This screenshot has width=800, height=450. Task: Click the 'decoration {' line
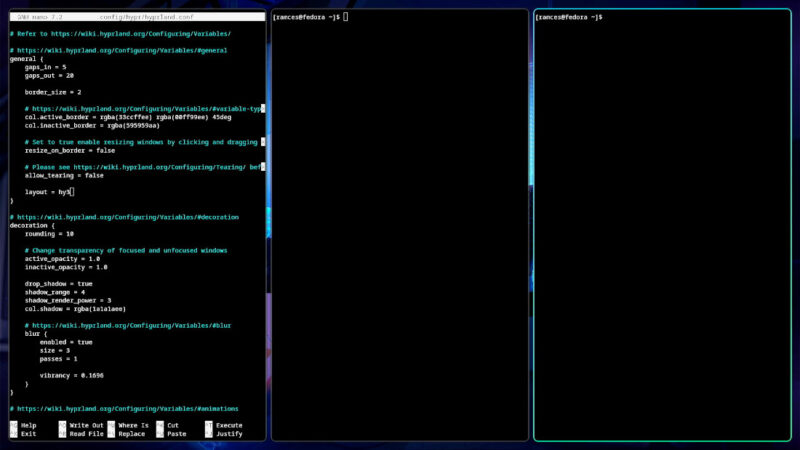(32, 225)
